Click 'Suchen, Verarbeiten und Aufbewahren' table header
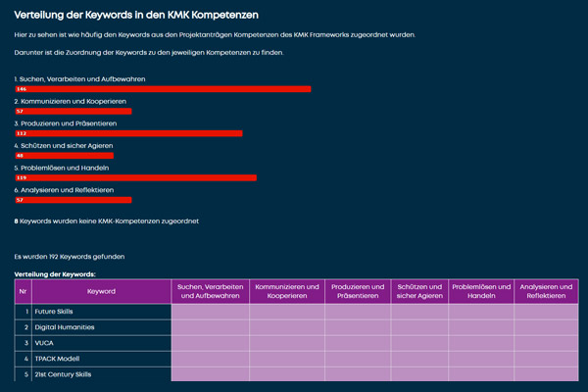Viewport: 588px width, 392px height. tap(210, 291)
